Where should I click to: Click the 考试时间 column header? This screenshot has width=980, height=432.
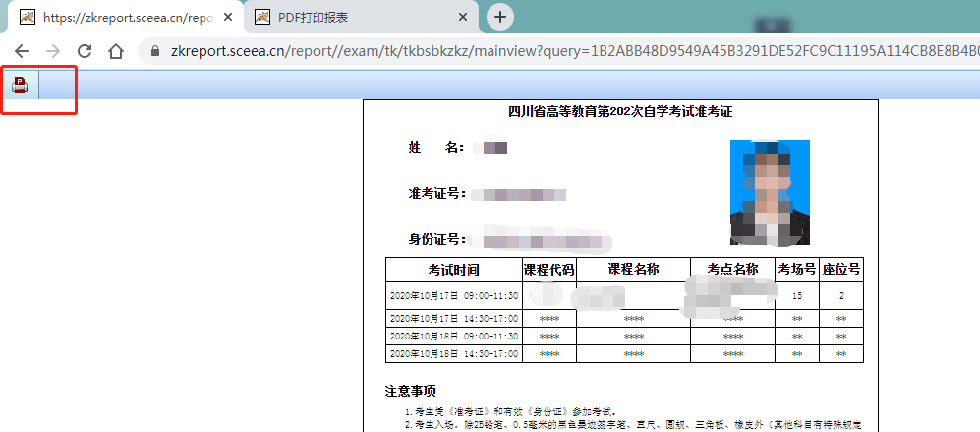(454, 270)
